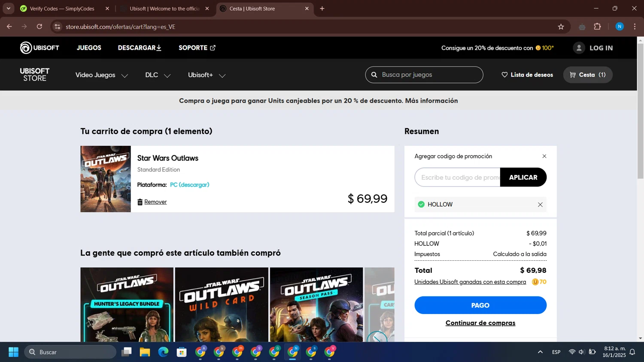Switch to Ubisoft Welcome tab
The width and height of the screenshot is (644, 362).
tap(164, 9)
